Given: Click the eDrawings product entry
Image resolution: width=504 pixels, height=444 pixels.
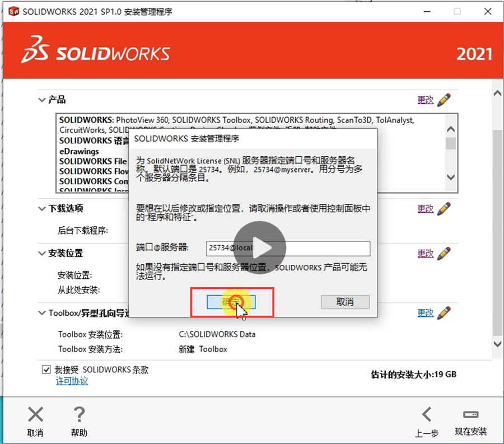Looking at the screenshot, I should [79, 151].
